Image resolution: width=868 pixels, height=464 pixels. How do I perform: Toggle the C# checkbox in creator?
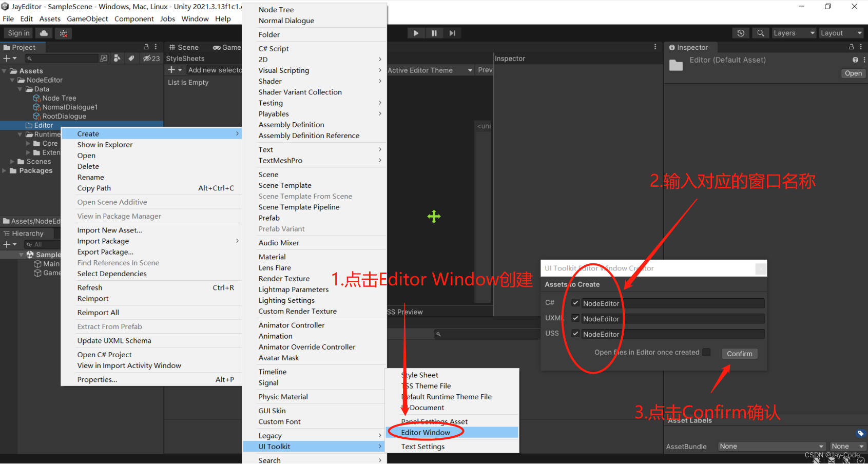[x=575, y=303]
